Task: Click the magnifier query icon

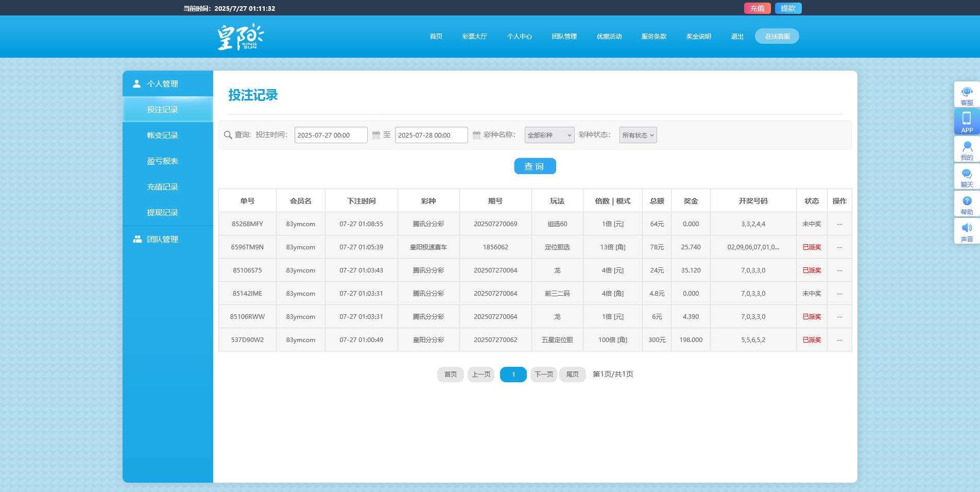Action: pyautogui.click(x=228, y=135)
